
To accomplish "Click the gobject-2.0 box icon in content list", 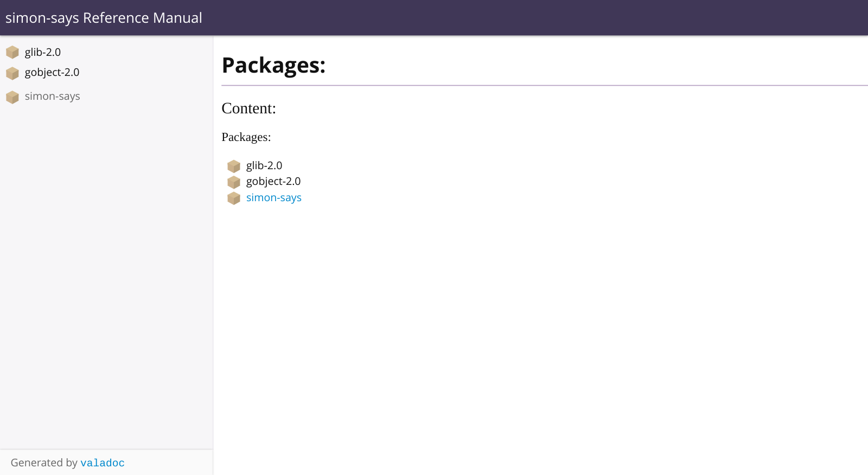I will tap(234, 182).
